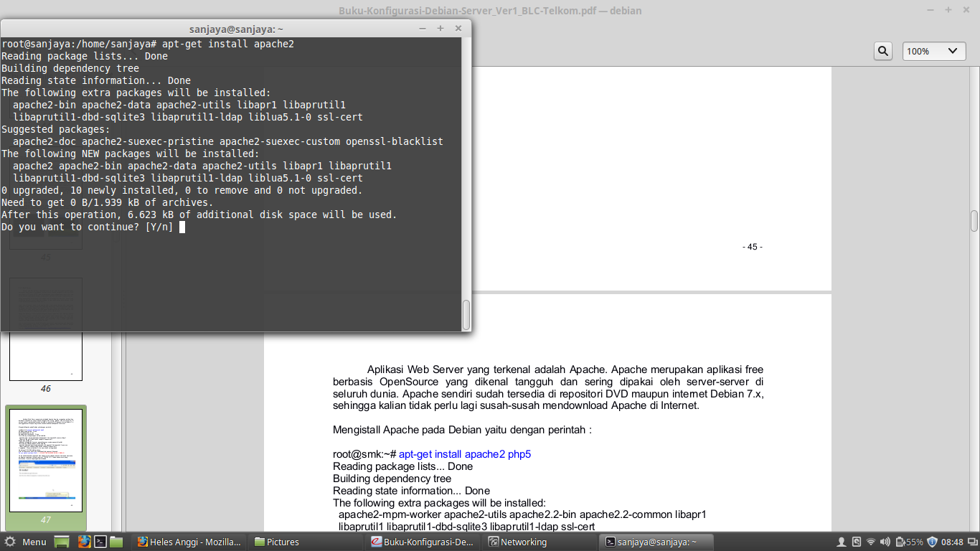Click terminal line '0 upgraded, 10 newly installed'

coord(182,191)
